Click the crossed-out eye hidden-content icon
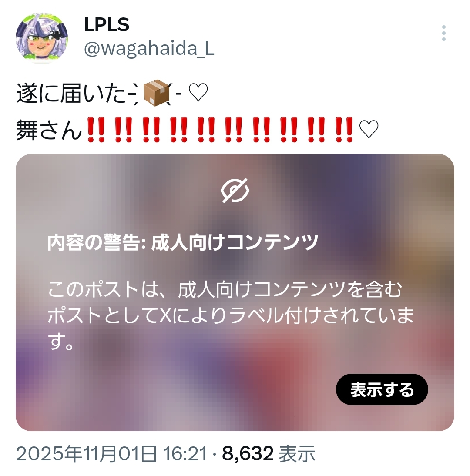 [235, 191]
